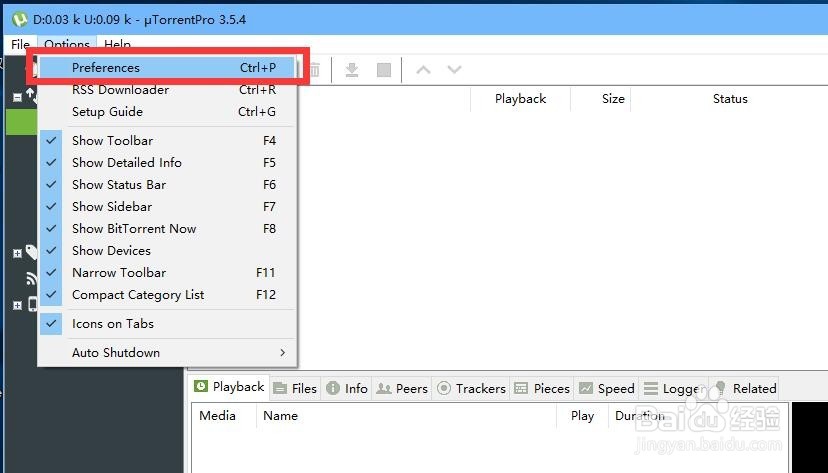
Task: Toggle Show Status Bar option
Action: coord(168,185)
